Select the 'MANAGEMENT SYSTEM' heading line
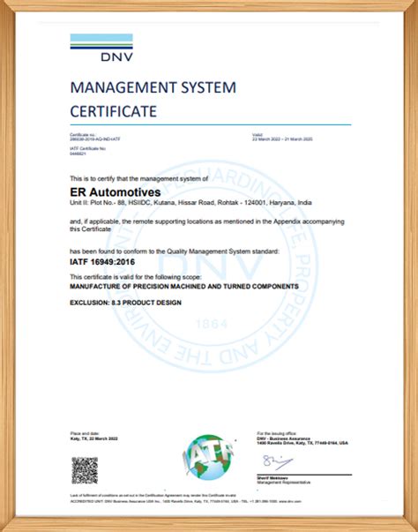This screenshot has height=532, width=418. point(153,87)
